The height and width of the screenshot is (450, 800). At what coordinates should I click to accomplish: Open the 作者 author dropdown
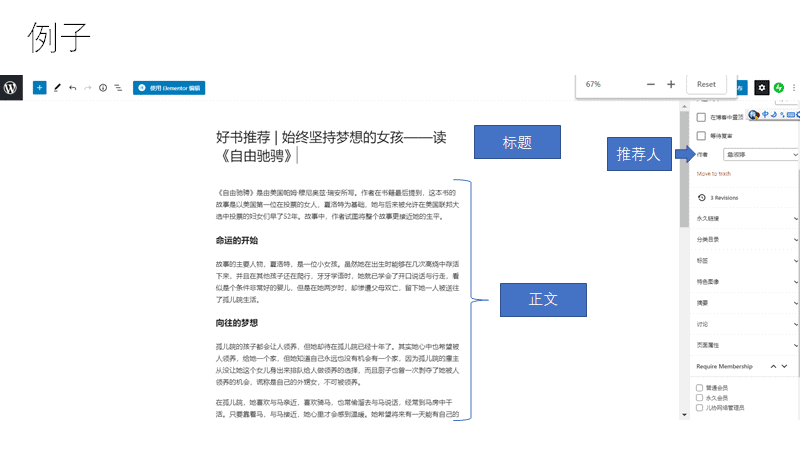[x=760, y=155]
